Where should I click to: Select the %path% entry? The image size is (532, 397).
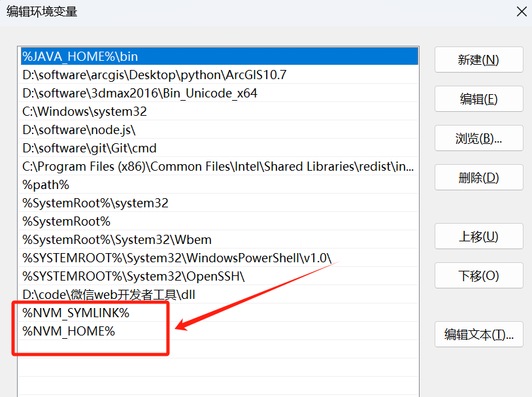pyautogui.click(x=219, y=184)
